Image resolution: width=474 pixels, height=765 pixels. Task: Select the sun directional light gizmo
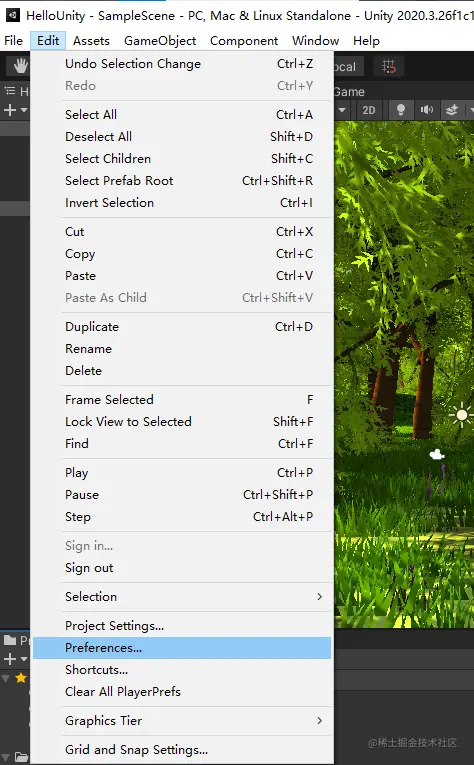[x=461, y=415]
